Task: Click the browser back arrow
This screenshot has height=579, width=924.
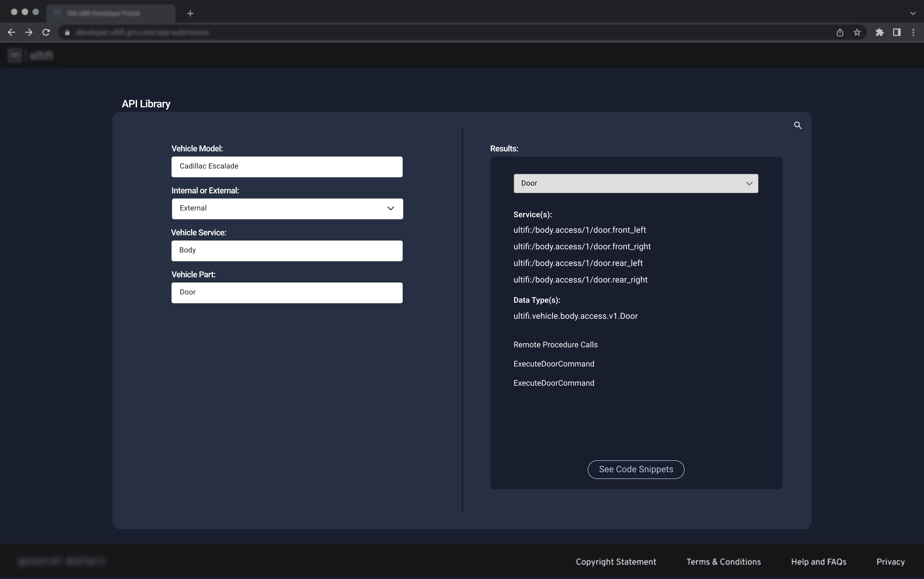Action: click(x=11, y=33)
